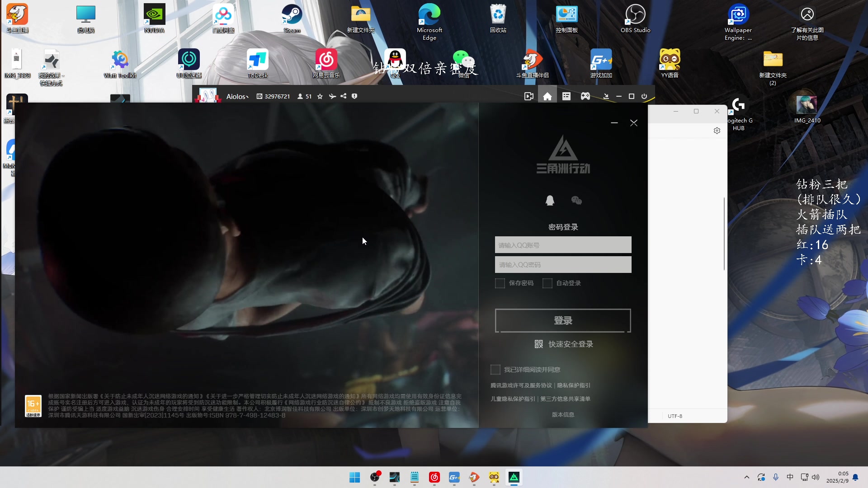
Task: Open the 回收站 recycle bin icon
Action: [x=498, y=19]
